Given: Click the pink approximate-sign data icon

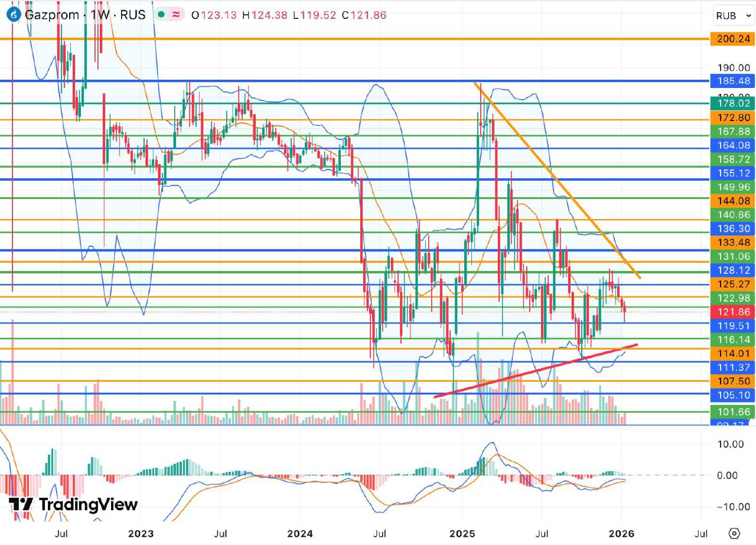Looking at the screenshot, I should coord(176,15).
